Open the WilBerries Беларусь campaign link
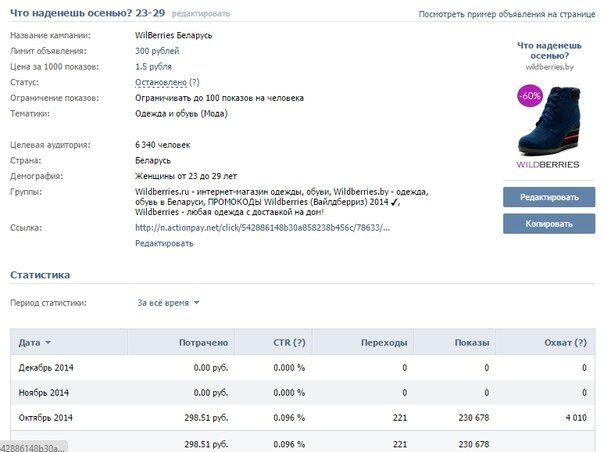 point(173,35)
